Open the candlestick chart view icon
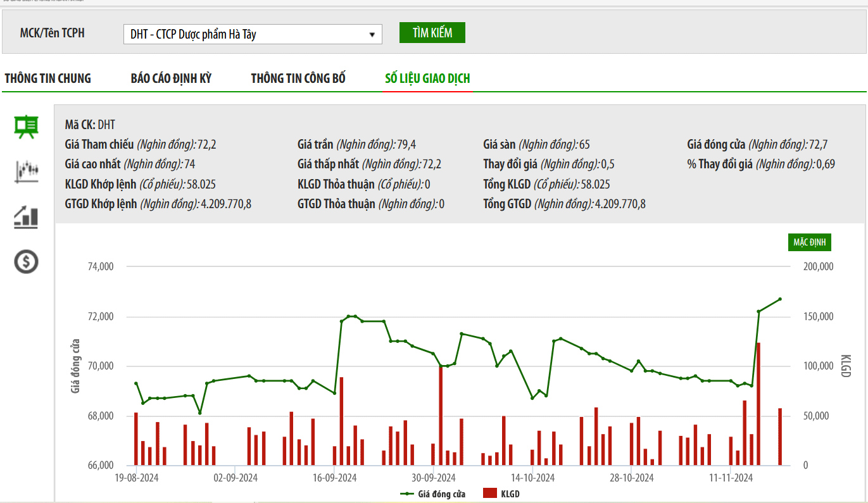The height and width of the screenshot is (503, 868). [27, 171]
